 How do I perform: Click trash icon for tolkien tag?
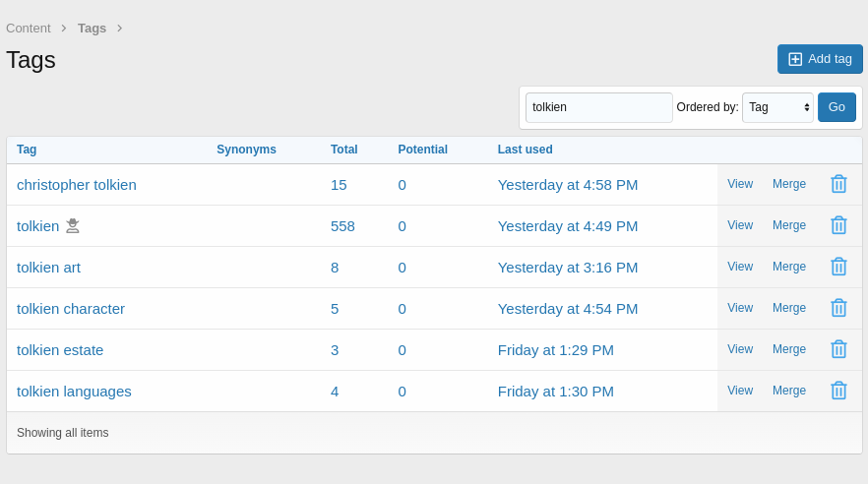point(838,225)
